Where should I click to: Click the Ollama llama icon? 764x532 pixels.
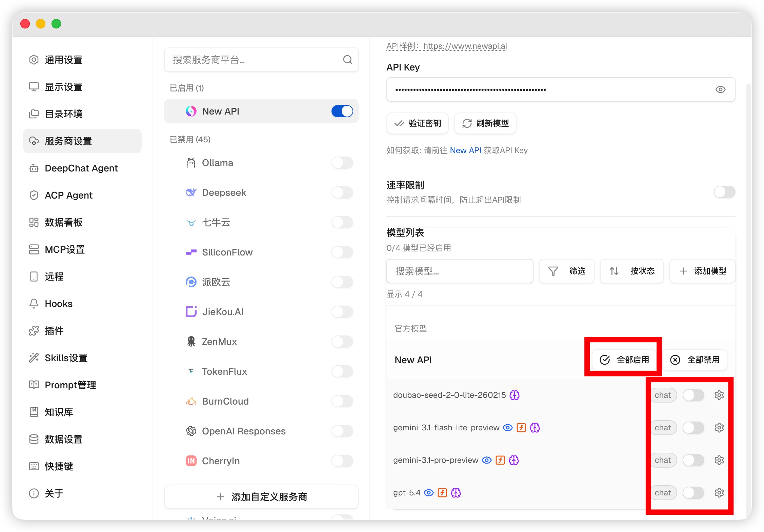tap(191, 163)
